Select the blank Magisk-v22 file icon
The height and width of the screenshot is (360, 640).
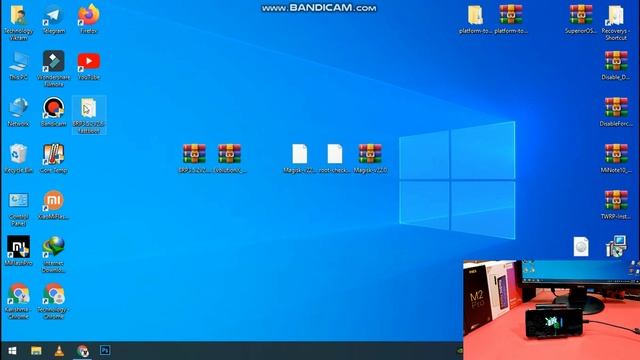click(300, 158)
